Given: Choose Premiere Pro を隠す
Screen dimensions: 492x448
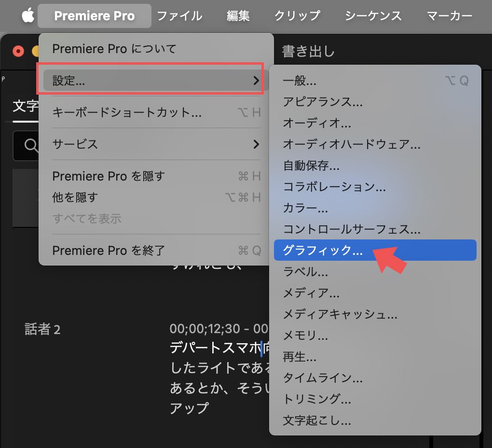Looking at the screenshot, I should (156, 176).
